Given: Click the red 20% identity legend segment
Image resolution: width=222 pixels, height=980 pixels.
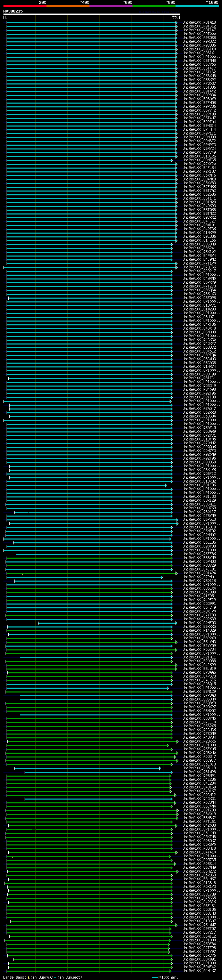Looking at the screenshot, I should click(25, 6).
